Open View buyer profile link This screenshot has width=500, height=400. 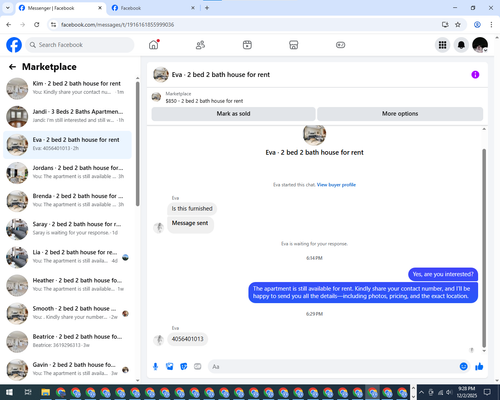336,185
